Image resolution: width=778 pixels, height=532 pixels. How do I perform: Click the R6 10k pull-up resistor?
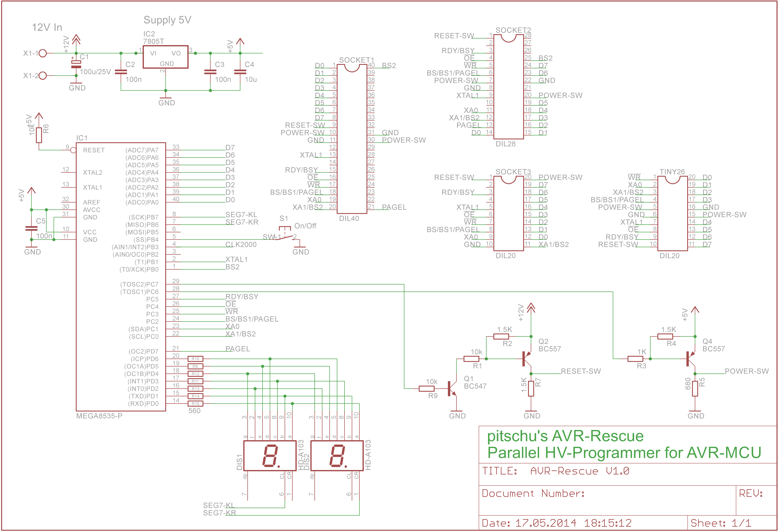tap(39, 135)
